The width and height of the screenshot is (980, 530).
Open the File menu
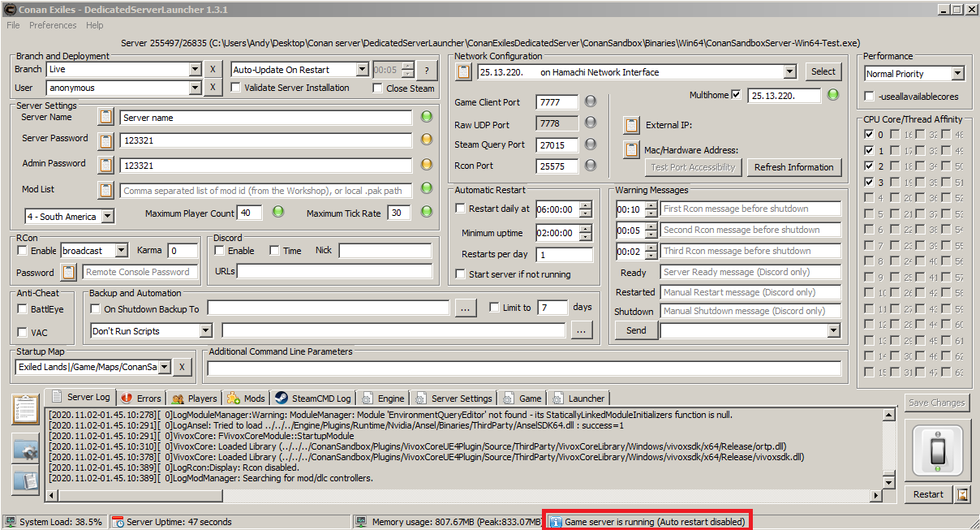click(x=13, y=25)
